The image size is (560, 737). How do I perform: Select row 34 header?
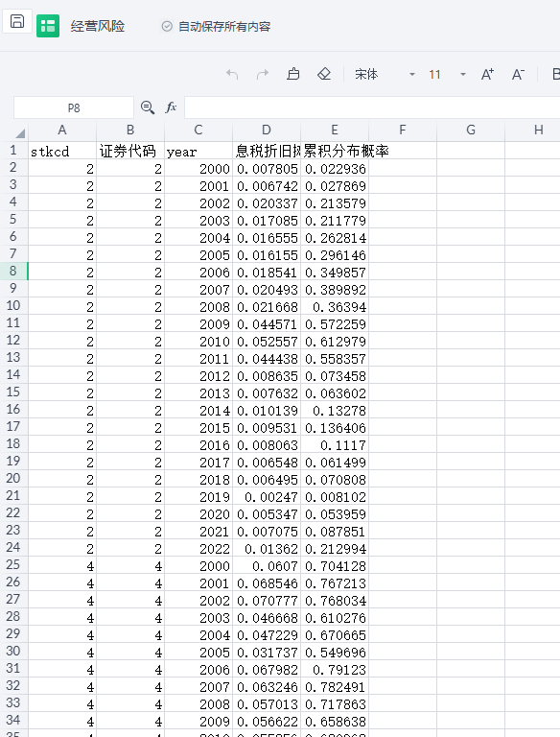pyautogui.click(x=13, y=720)
